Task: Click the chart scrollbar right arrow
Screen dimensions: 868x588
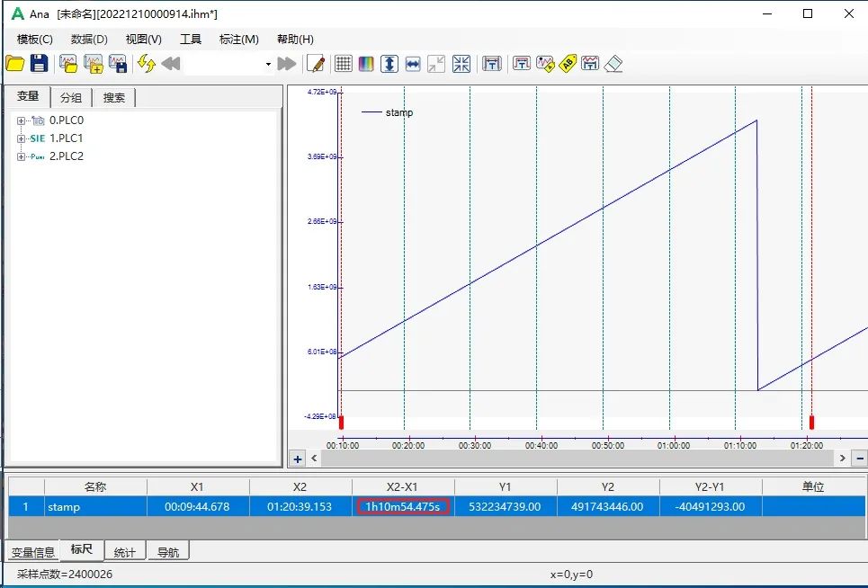Action: (842, 458)
